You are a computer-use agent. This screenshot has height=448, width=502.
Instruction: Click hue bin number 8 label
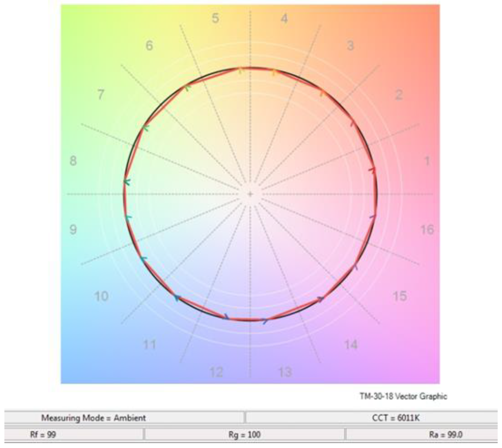point(73,161)
